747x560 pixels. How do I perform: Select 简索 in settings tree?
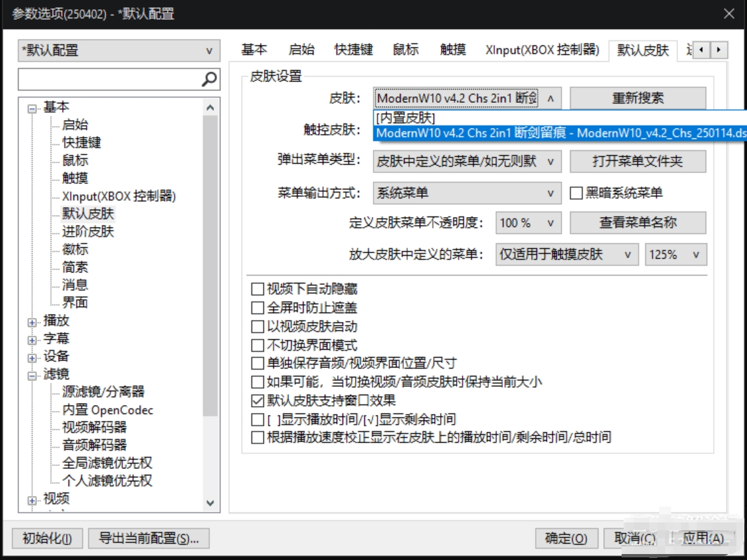coord(75,267)
